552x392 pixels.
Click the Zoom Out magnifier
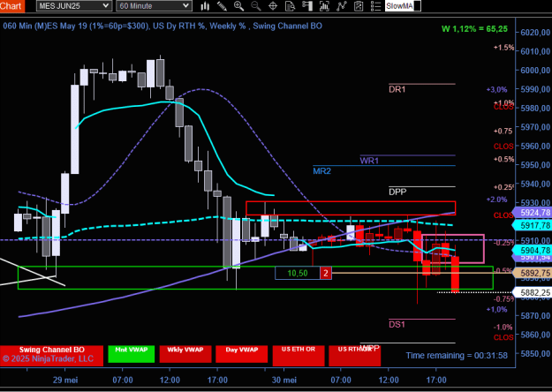[x=256, y=6]
